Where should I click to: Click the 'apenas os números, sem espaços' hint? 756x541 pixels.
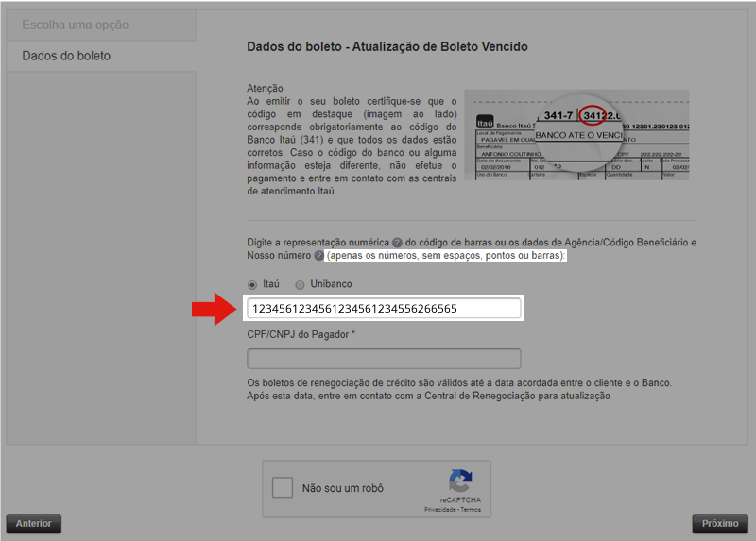point(445,255)
